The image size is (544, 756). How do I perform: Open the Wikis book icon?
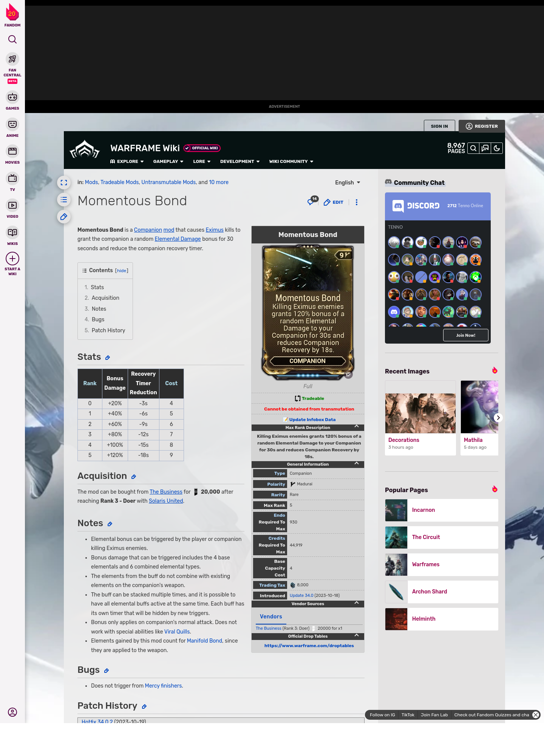[12, 232]
